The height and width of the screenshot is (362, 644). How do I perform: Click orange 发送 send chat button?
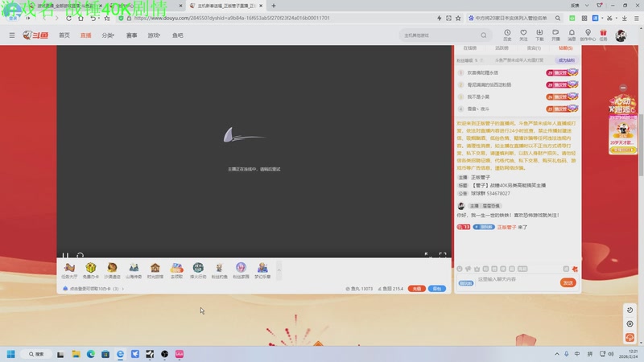(568, 283)
